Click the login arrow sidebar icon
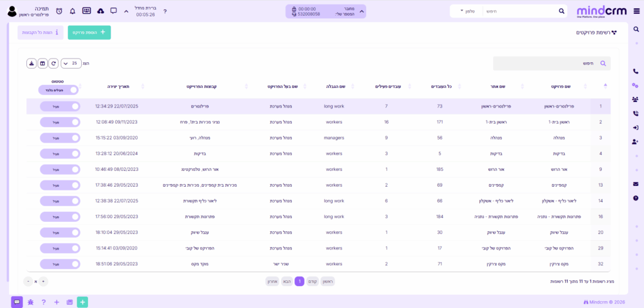Image resolution: width=644 pixels, height=308 pixels. coord(636,128)
